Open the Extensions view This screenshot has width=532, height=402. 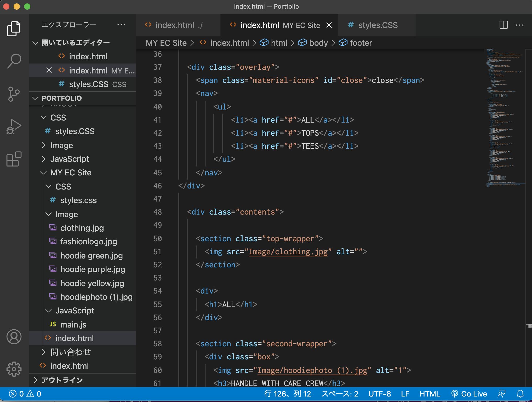point(14,159)
